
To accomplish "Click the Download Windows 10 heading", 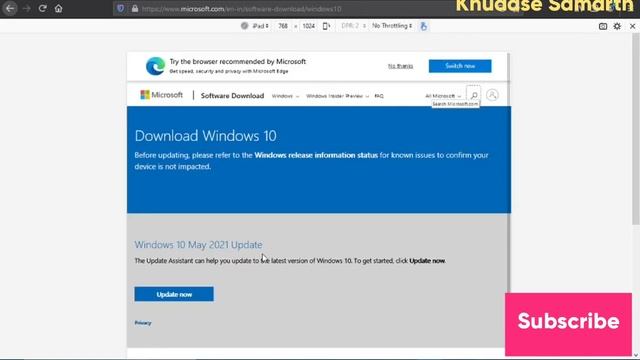I will [205, 136].
